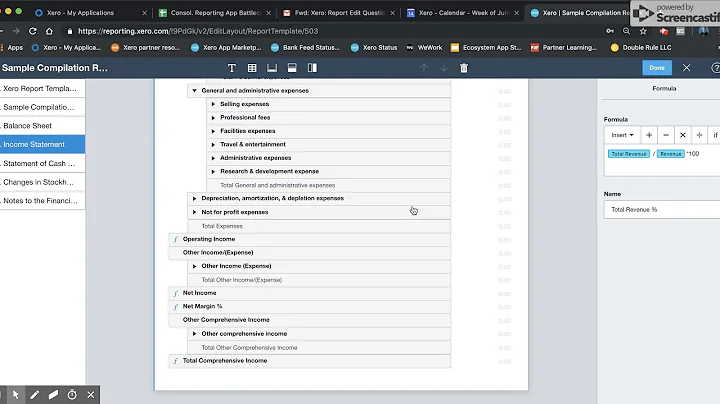The width and height of the screenshot is (720, 404).
Task: Move selected row down arrow
Action: pos(444,68)
